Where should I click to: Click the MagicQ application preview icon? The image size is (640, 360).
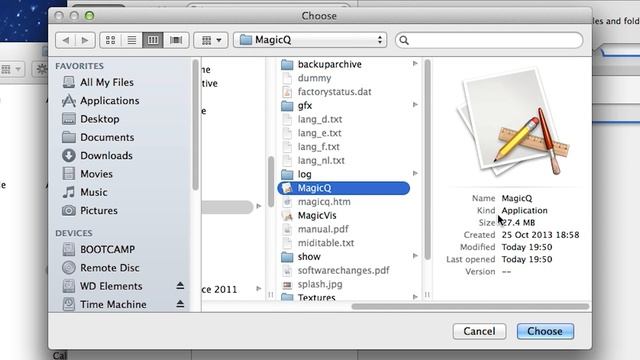point(513,122)
